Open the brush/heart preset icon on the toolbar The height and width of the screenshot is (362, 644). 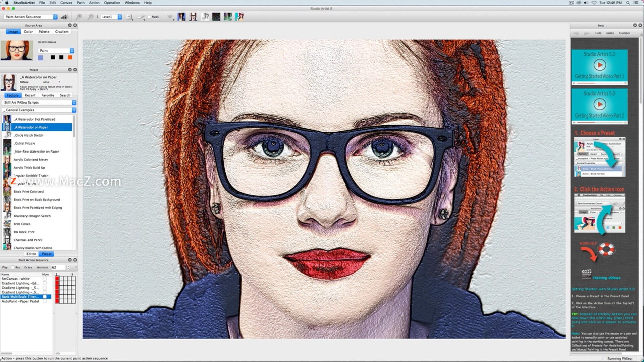tap(170, 16)
